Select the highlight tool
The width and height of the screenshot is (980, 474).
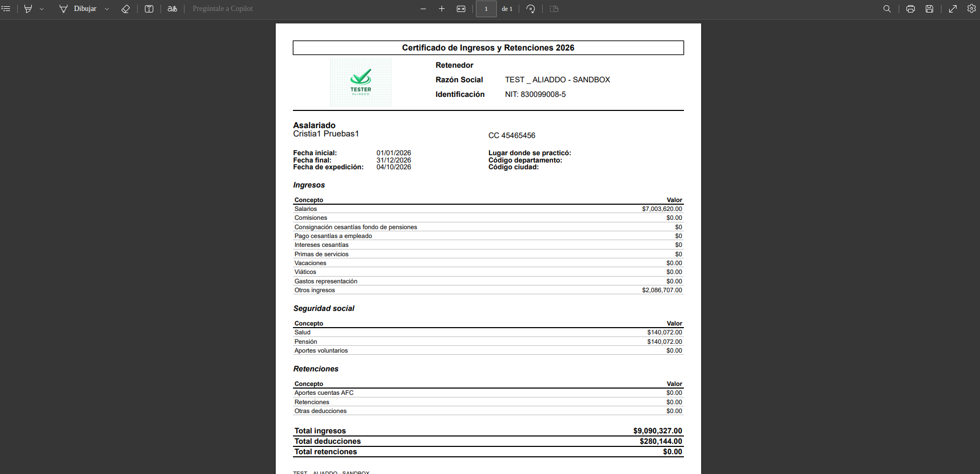[28, 9]
